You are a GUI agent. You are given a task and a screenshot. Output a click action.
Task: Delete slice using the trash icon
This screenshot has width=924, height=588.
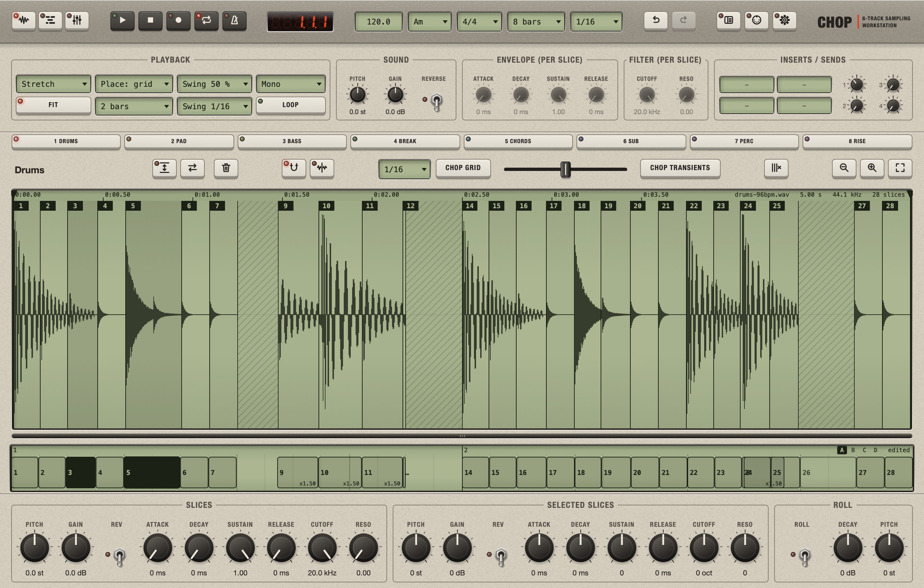[226, 168]
